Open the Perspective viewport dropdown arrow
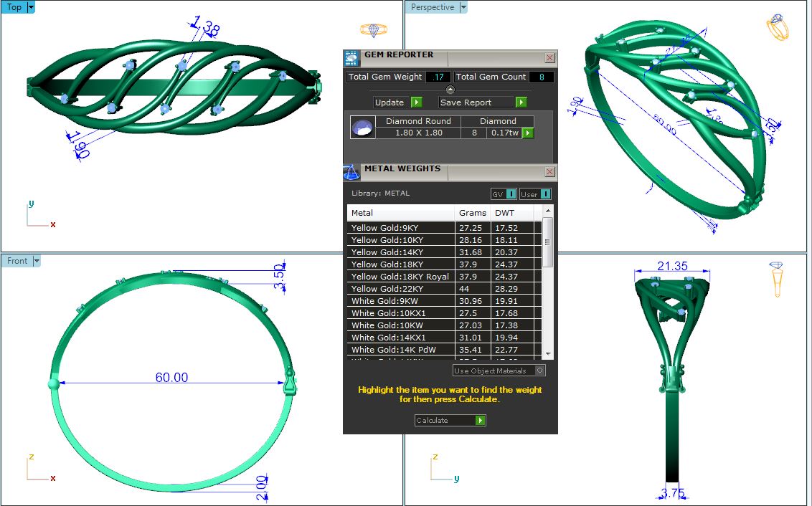This screenshot has height=506, width=812. click(x=463, y=7)
